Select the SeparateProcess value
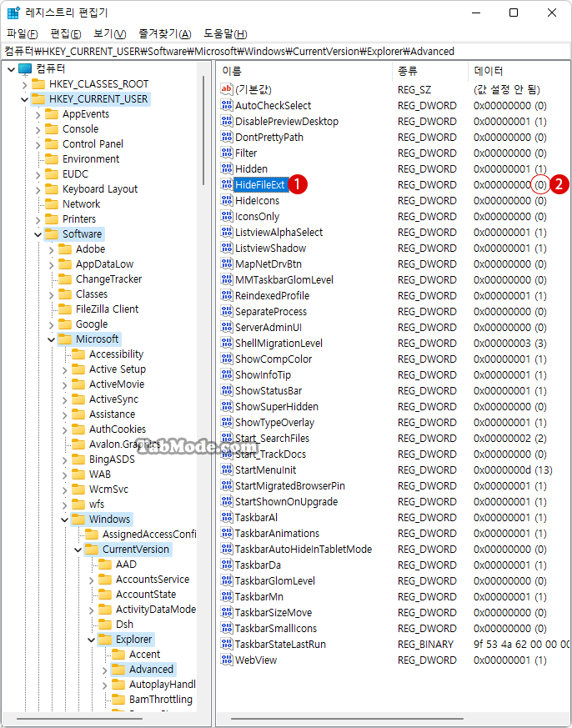The image size is (572, 728). [271, 312]
